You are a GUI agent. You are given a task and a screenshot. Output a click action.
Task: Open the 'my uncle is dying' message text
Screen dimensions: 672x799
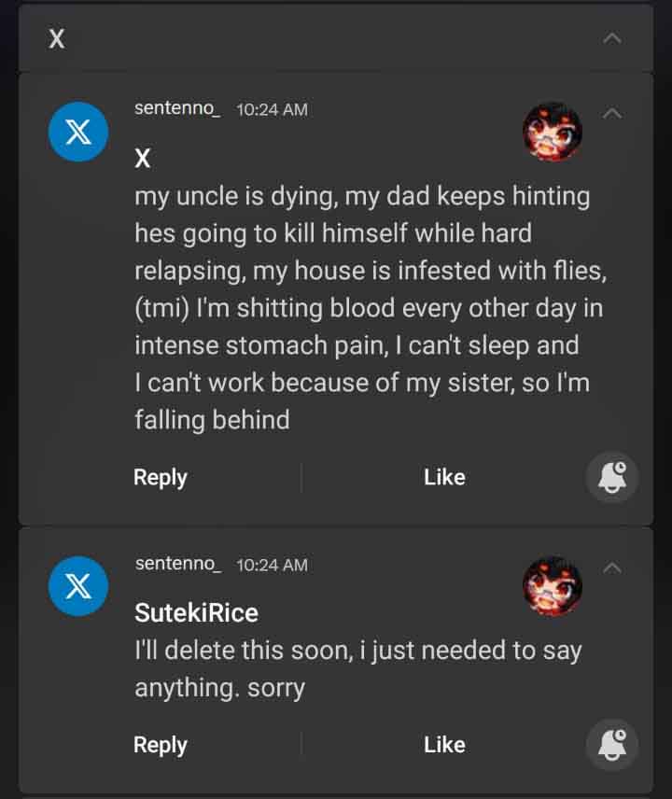click(364, 308)
